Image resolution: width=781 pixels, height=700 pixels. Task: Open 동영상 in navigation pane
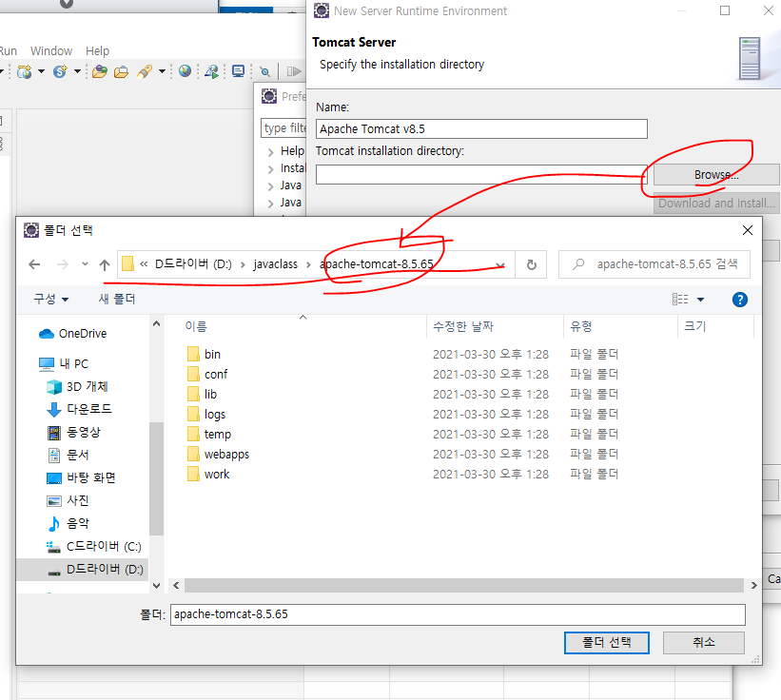(73, 432)
